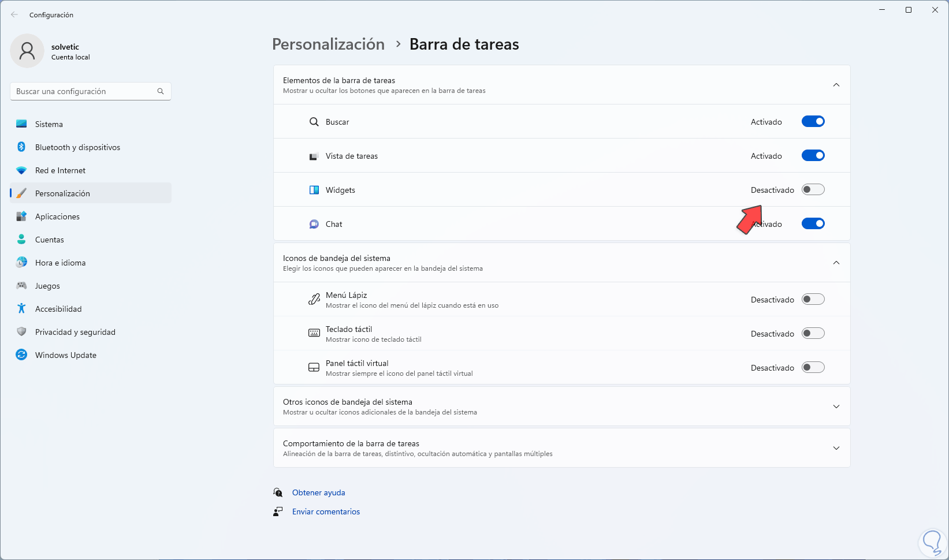949x560 pixels.
Task: Expand Otros iconos de bandeja del sistema
Action: tap(836, 406)
